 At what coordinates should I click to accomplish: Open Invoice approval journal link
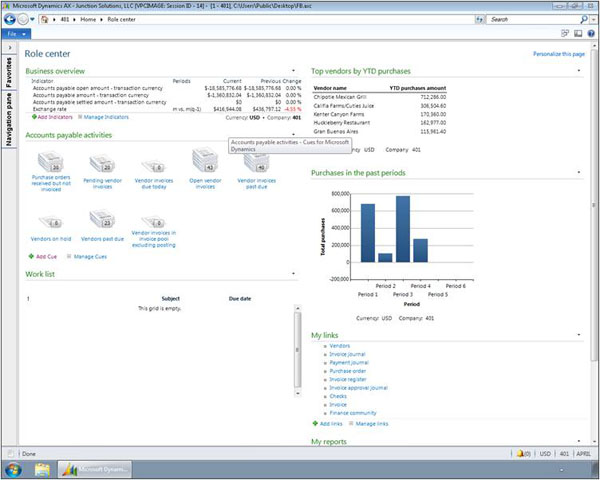click(x=359, y=388)
